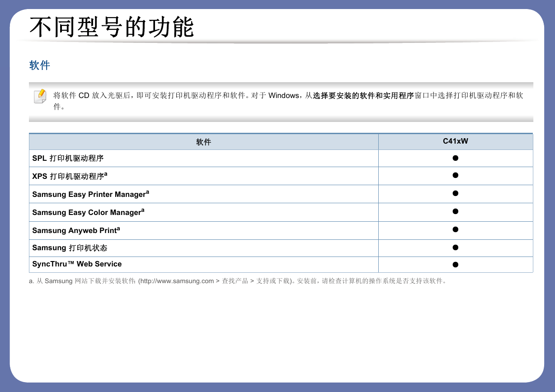Select the SPL 打印机驱动程序 row label
This screenshot has height=392, width=555.
[68, 159]
